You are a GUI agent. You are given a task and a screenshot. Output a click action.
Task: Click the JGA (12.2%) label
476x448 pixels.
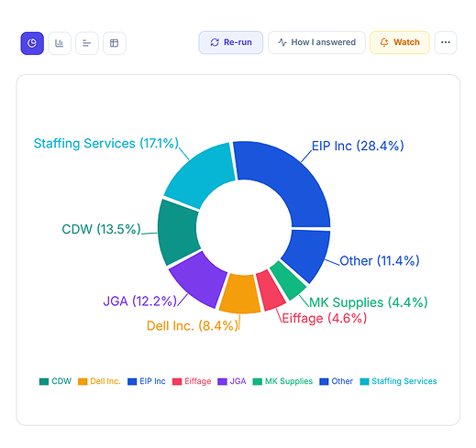[x=140, y=301]
